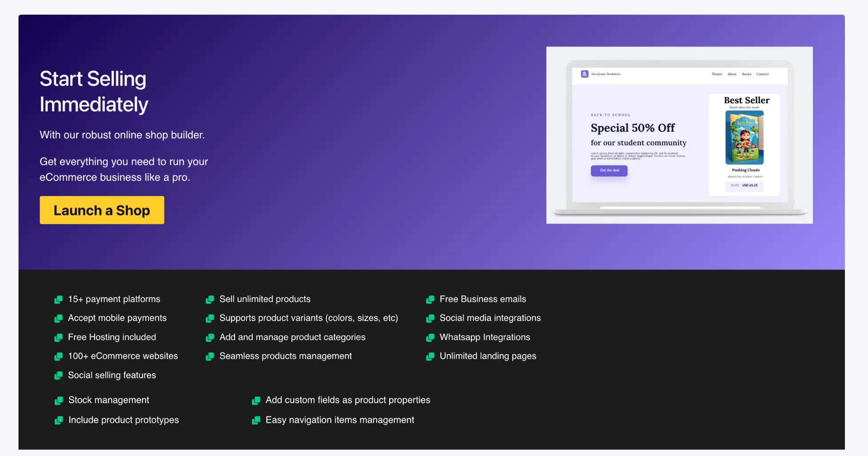The width and height of the screenshot is (868, 456).
Task: Click the green icon beside Social selling features
Action: click(x=58, y=376)
